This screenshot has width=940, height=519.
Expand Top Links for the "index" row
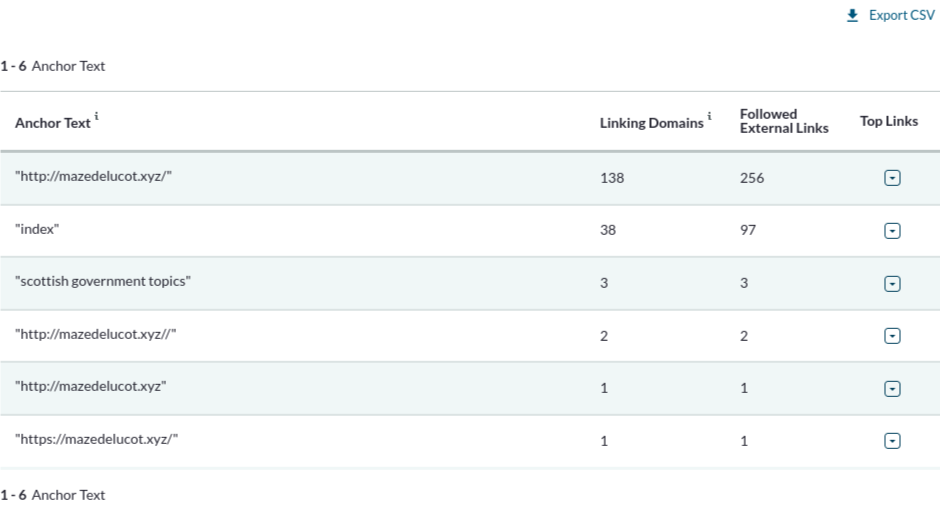[892, 231]
